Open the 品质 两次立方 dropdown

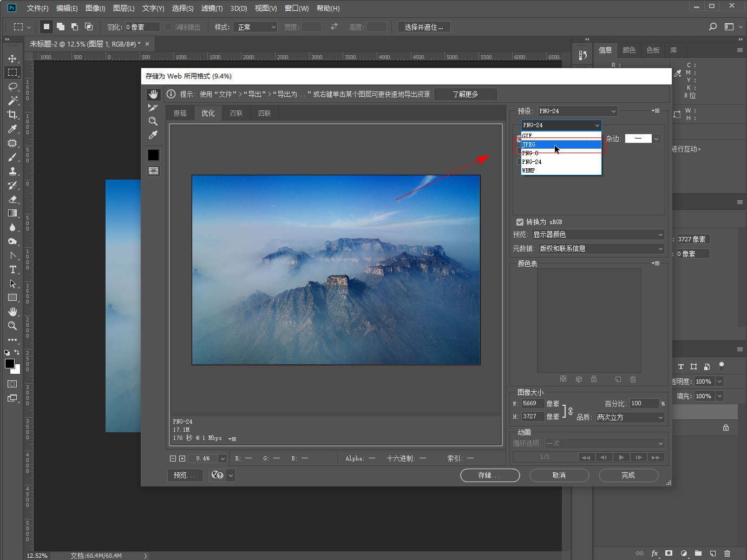630,418
